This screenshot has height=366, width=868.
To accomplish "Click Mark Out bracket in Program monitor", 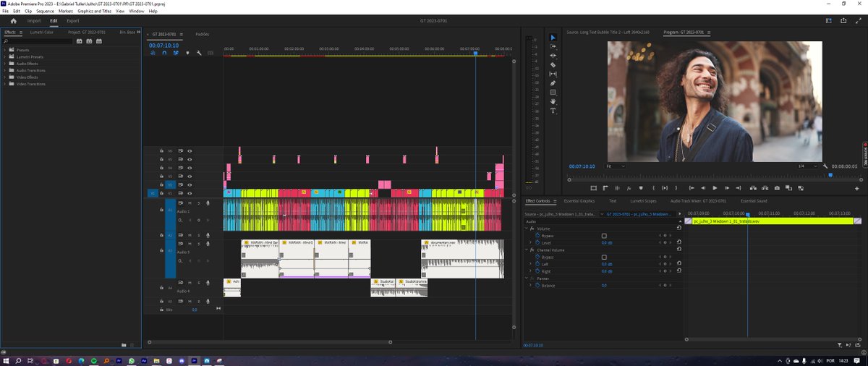I will point(676,188).
